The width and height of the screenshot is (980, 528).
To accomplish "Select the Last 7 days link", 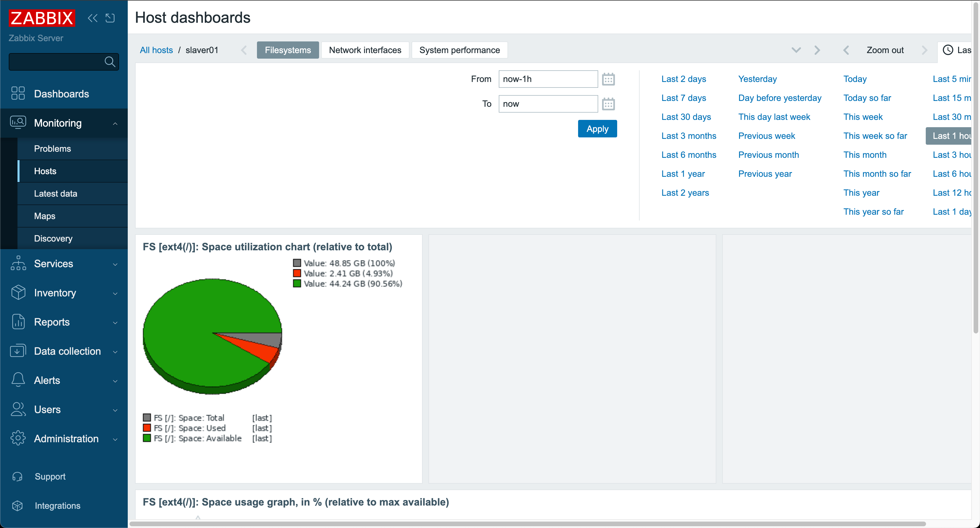I will click(x=683, y=98).
